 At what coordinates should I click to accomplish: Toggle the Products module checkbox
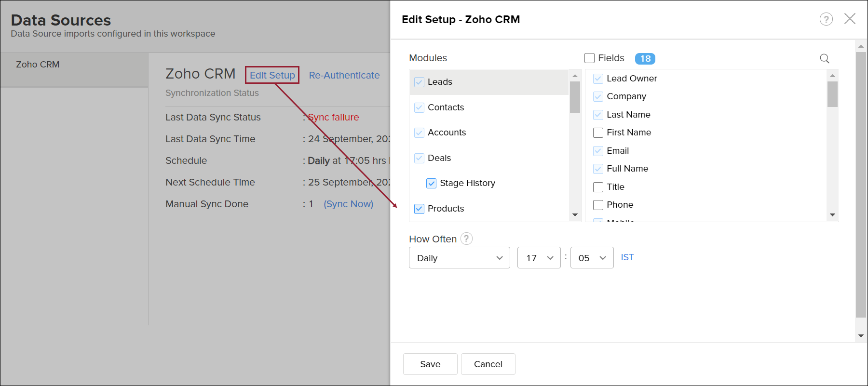coord(420,209)
